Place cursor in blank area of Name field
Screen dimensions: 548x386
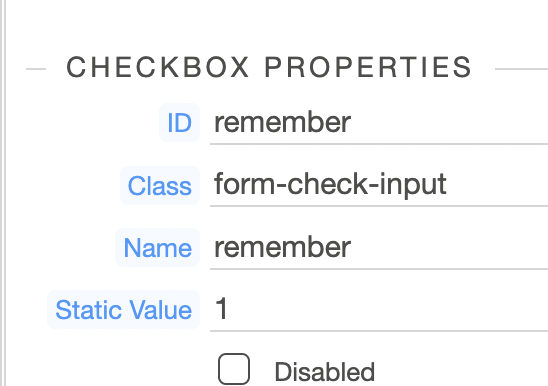pos(449,248)
